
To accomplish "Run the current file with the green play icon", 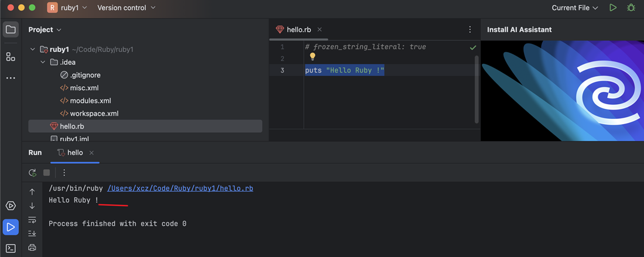I will pos(613,8).
